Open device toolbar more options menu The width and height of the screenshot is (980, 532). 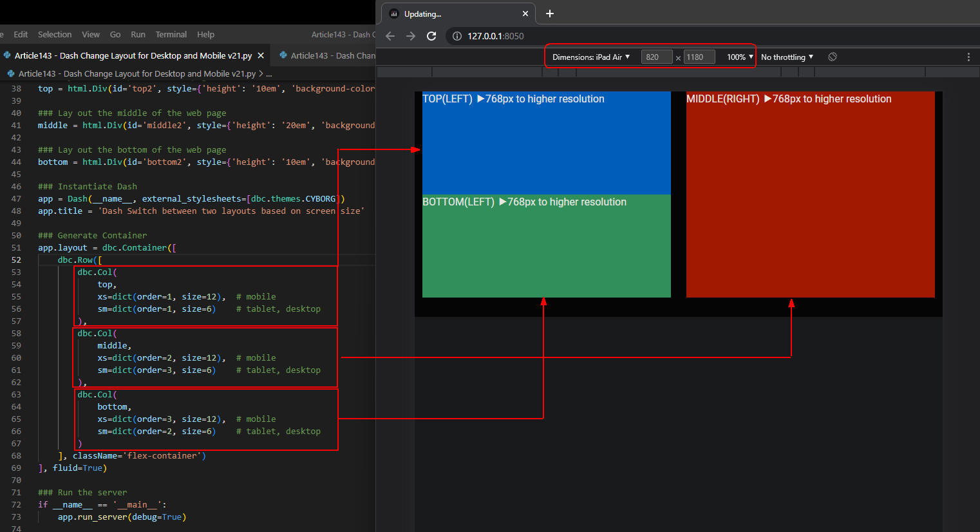(x=968, y=57)
